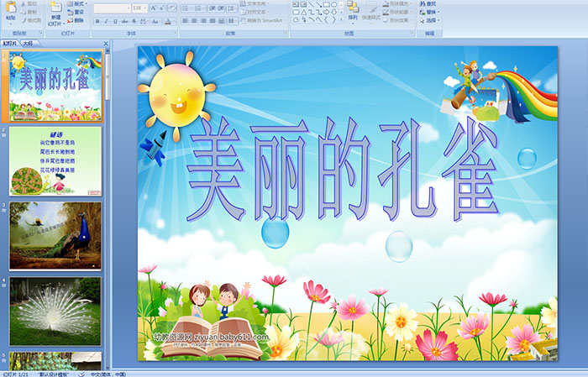Switch to the 幻灯片 (Slides) pane tab
The height and width of the screenshot is (377, 588).
coord(10,44)
